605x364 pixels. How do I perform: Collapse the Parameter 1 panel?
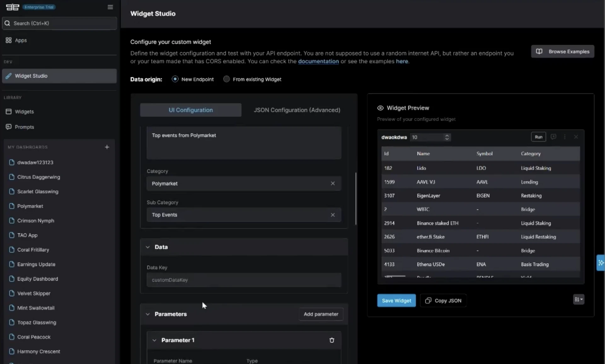tap(154, 340)
